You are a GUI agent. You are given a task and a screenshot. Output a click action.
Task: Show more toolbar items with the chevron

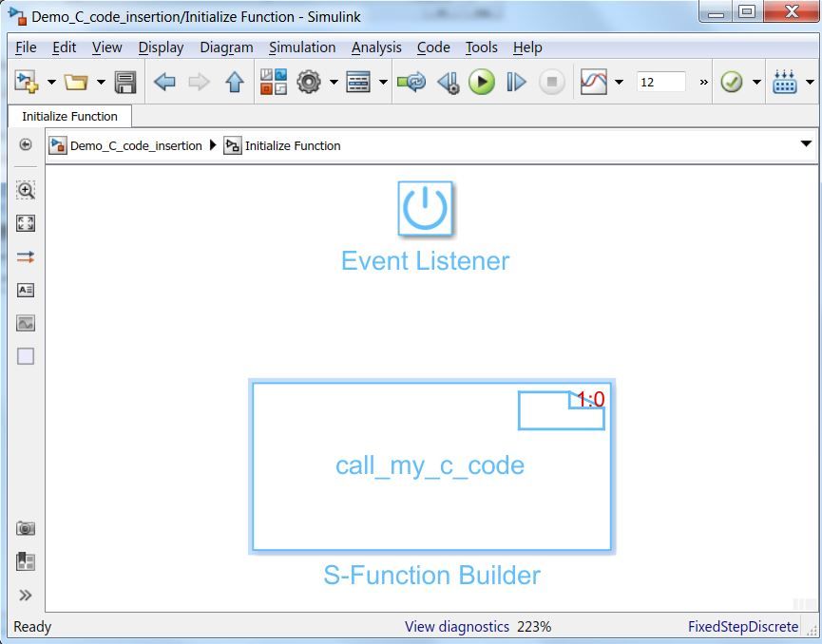(x=703, y=82)
